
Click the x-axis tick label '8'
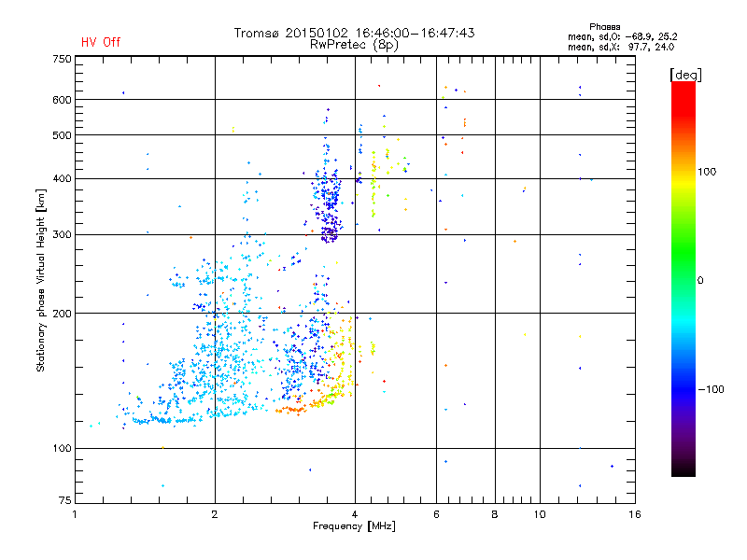495,514
